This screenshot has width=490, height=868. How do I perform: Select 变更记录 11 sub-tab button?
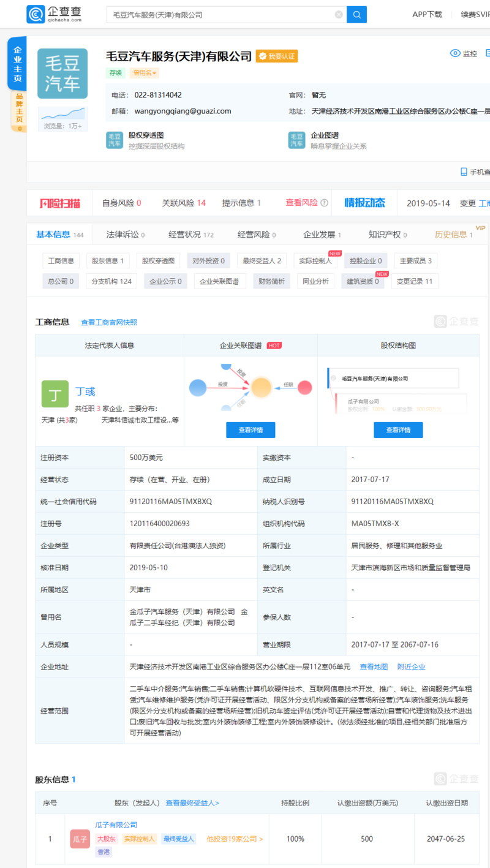(415, 281)
